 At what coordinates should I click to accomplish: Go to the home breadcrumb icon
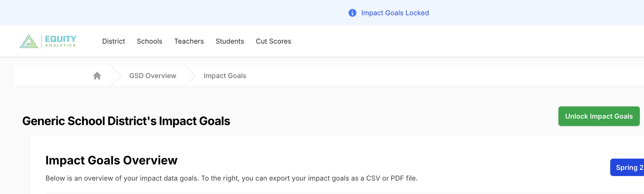tap(97, 76)
